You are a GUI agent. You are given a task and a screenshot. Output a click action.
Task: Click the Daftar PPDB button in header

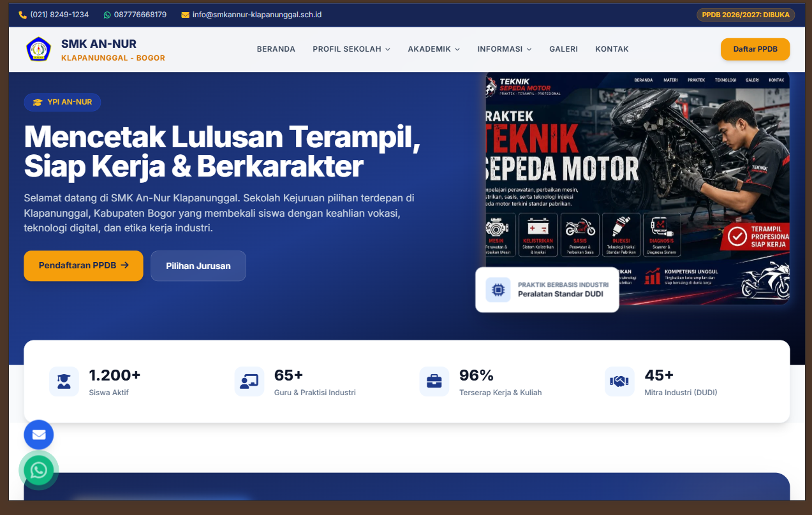(x=755, y=49)
